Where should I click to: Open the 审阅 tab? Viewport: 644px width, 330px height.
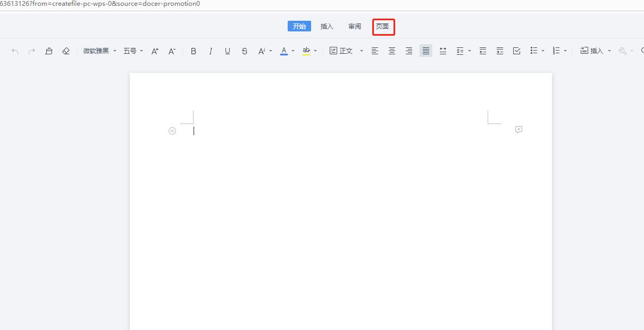(355, 27)
